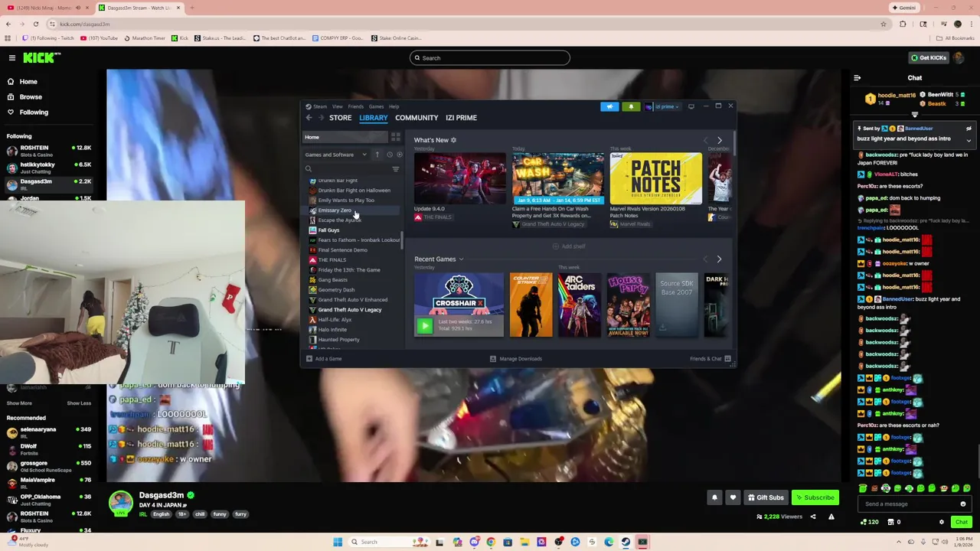Screen dimensions: 980x551
Task: Click the heart follow icon below stream
Action: tap(733, 497)
